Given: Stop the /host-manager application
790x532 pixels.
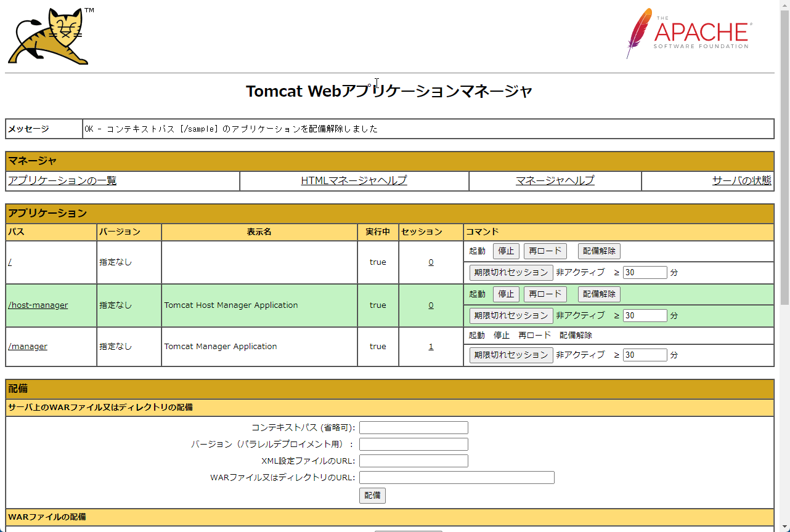Looking at the screenshot, I should coord(506,294).
